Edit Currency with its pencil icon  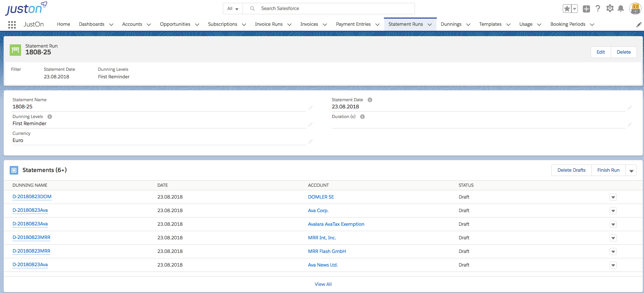311,141
